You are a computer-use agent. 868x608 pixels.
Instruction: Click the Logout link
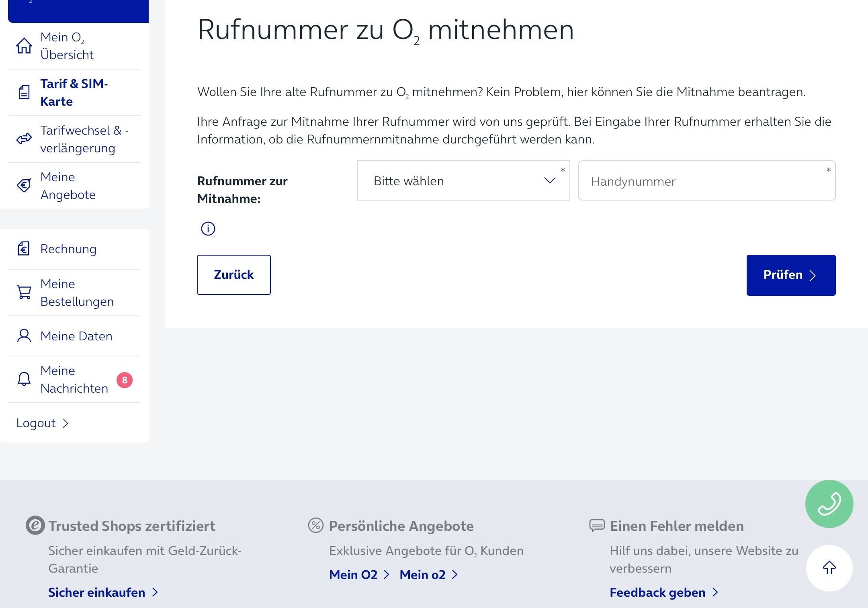tap(42, 423)
